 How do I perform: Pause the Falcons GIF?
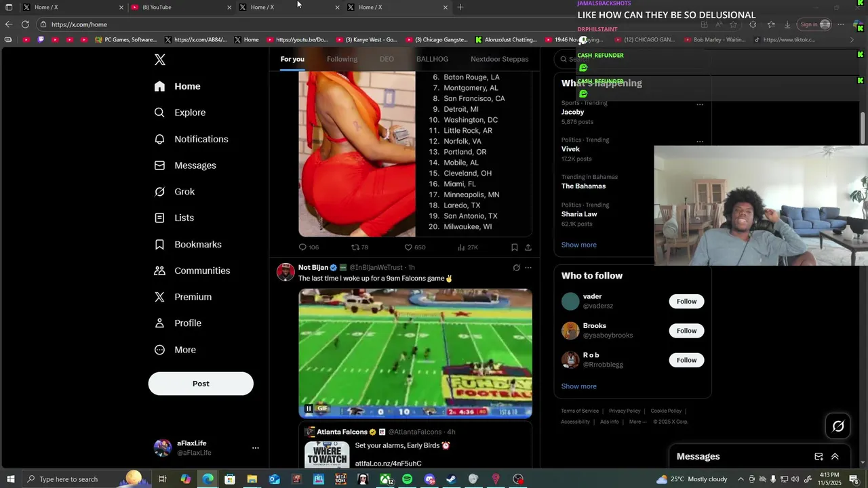(309, 409)
